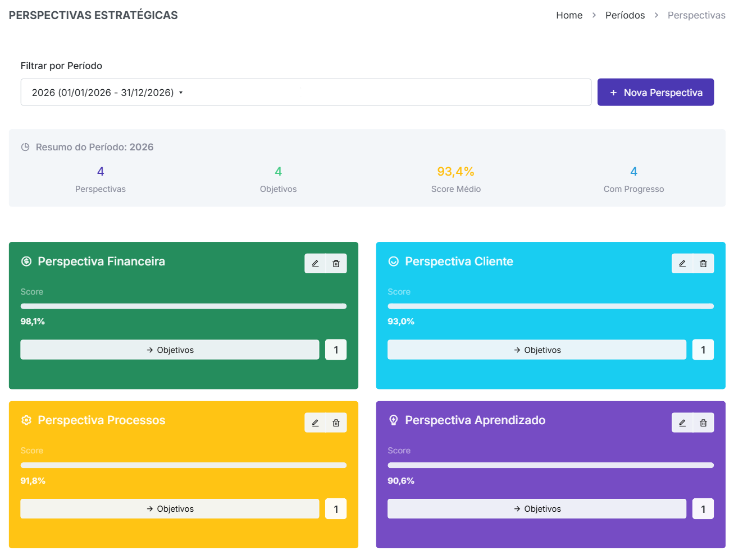Click the PERSPECTIVAS ESTRATÉGICAS page title

click(x=93, y=15)
